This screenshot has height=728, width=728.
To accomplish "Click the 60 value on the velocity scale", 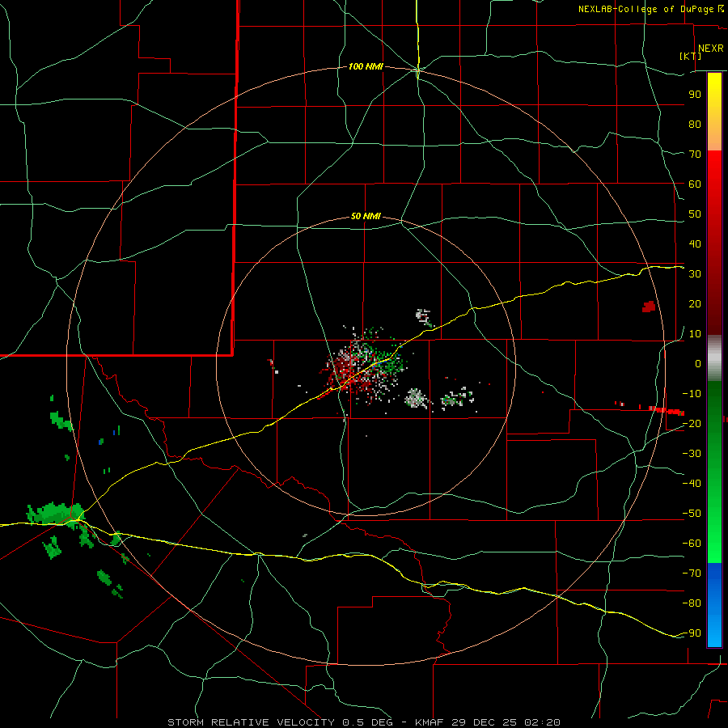I will tap(695, 184).
